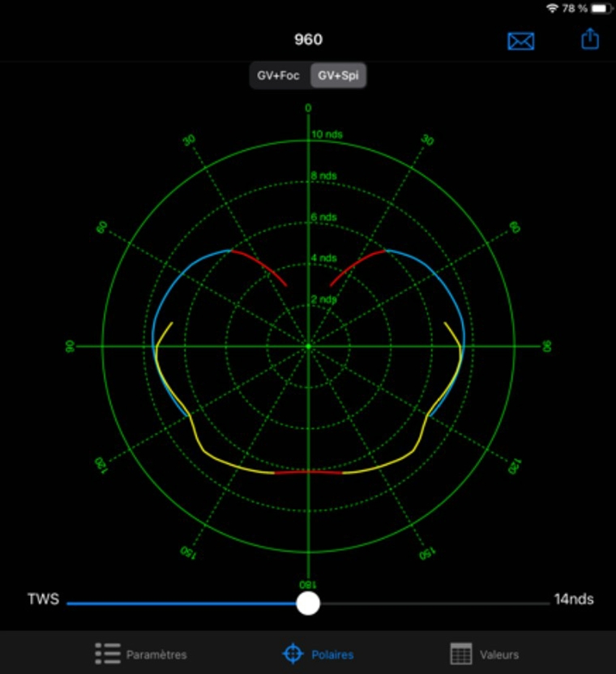
Task: Click the TWS label beside slider
Action: [x=43, y=599]
